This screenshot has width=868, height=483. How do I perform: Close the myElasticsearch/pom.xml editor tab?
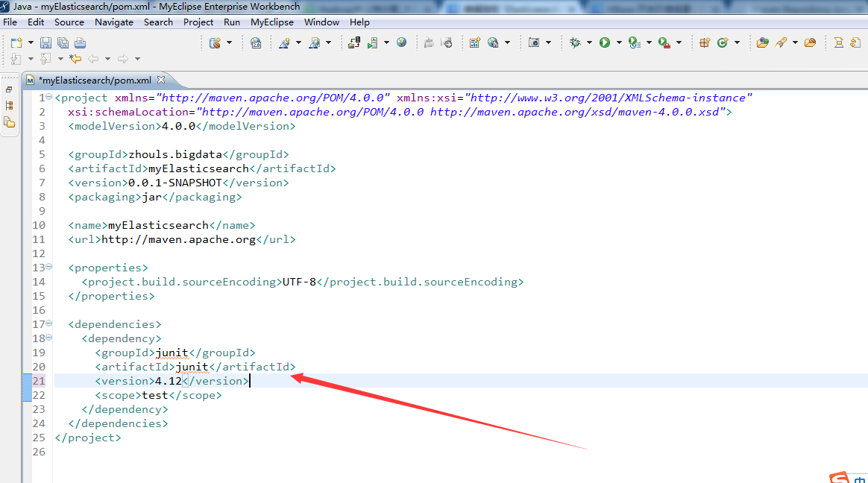161,80
